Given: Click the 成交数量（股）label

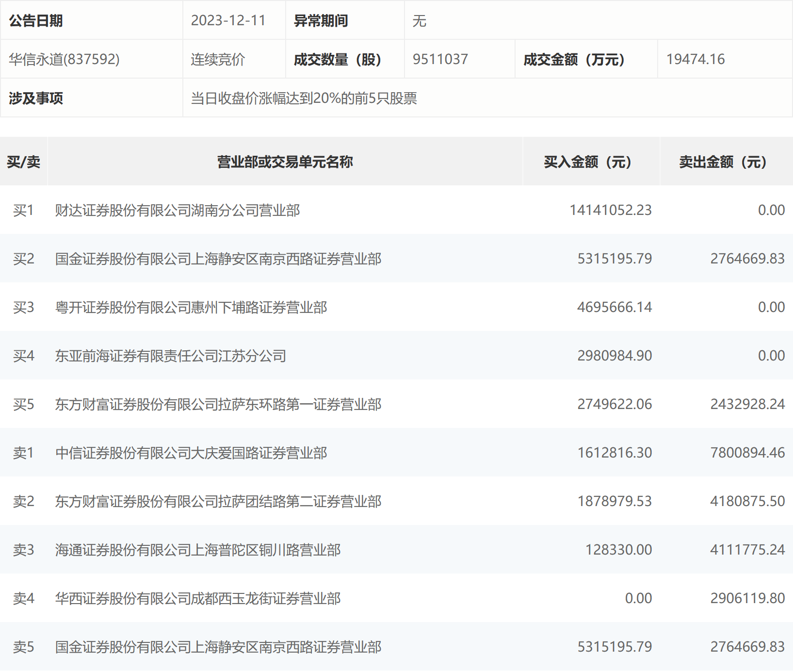Looking at the screenshot, I should (338, 59).
